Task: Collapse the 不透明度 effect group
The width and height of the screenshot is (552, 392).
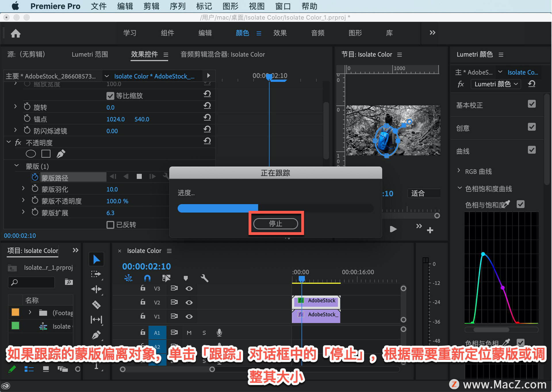Action: (x=9, y=142)
